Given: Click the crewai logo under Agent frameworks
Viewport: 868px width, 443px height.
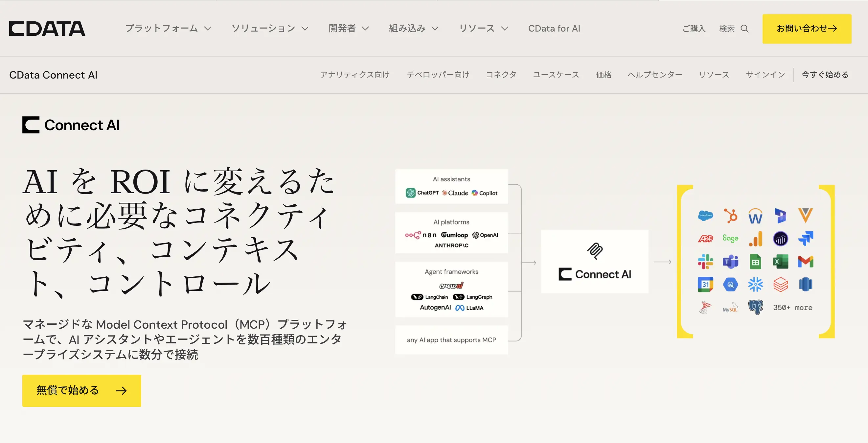Looking at the screenshot, I should (x=451, y=286).
